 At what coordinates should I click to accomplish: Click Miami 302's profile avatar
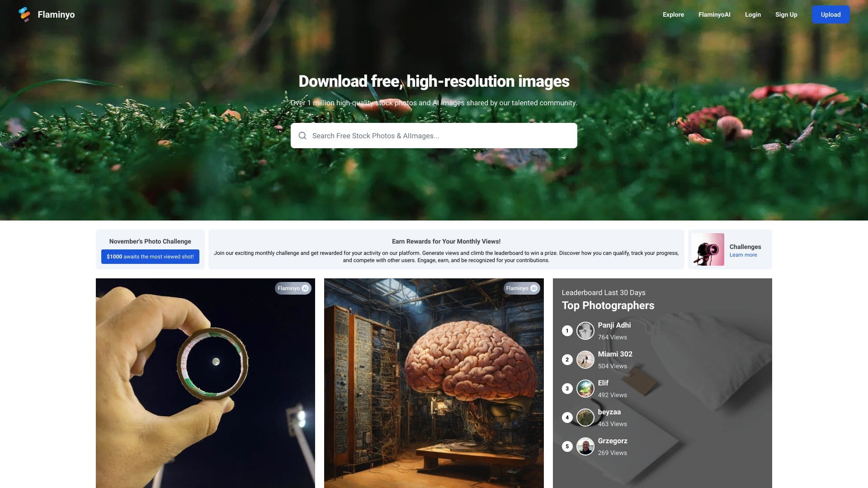pyautogui.click(x=585, y=360)
